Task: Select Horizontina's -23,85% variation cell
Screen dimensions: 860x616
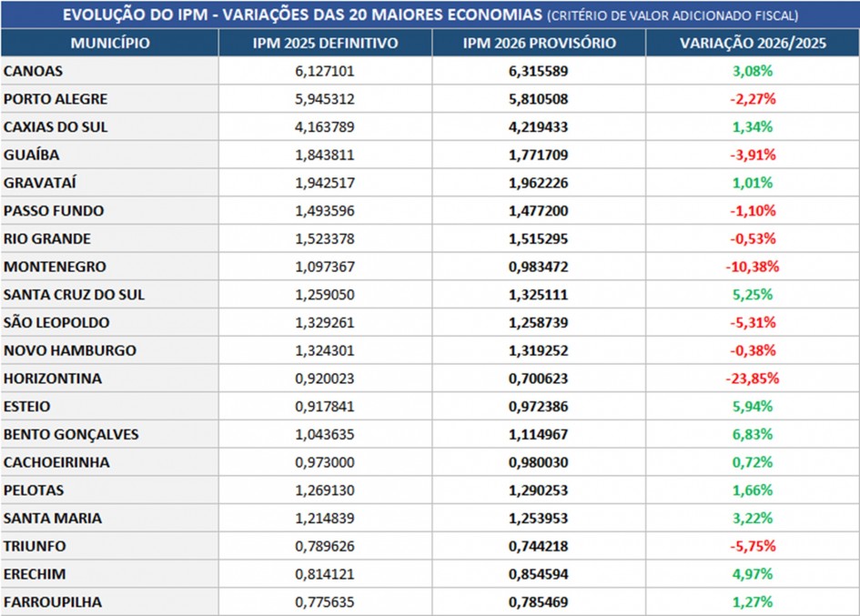Action: click(x=753, y=379)
